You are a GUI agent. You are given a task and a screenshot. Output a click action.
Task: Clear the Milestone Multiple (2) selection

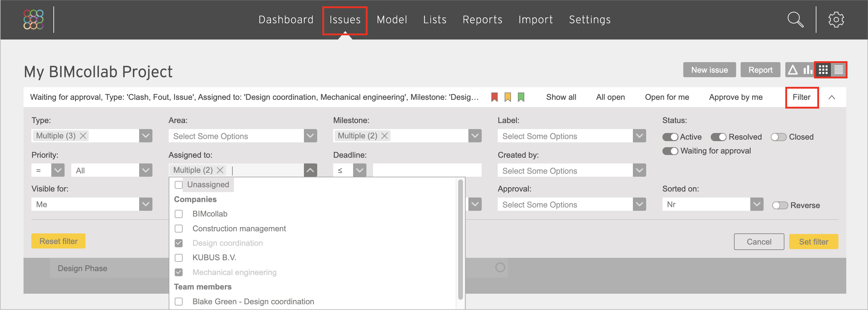385,136
